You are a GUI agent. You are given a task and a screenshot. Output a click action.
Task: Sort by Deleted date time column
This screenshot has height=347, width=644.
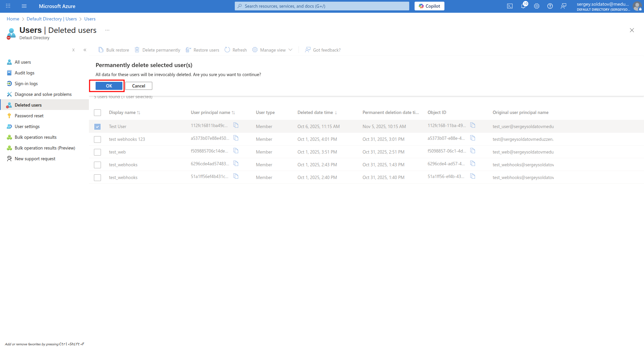coord(317,112)
